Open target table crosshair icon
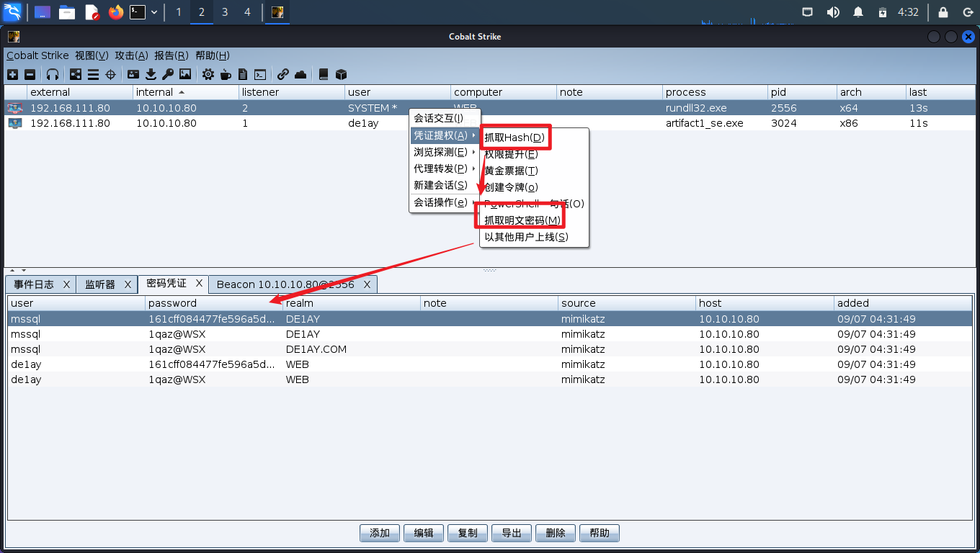Viewport: 980px width, 553px height. click(x=110, y=74)
